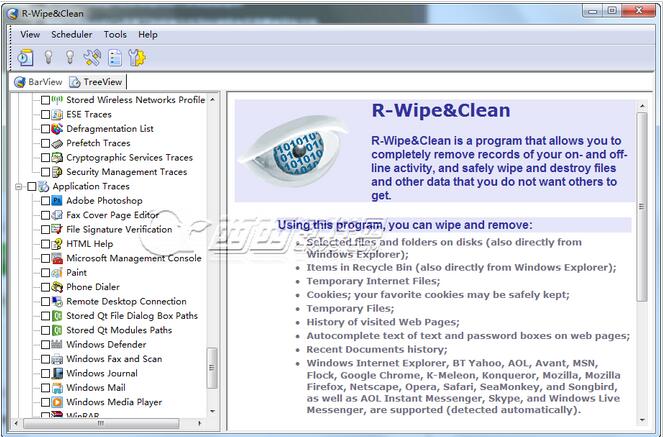
Task: Click the description pane scroll-up arrow
Action: [x=642, y=106]
